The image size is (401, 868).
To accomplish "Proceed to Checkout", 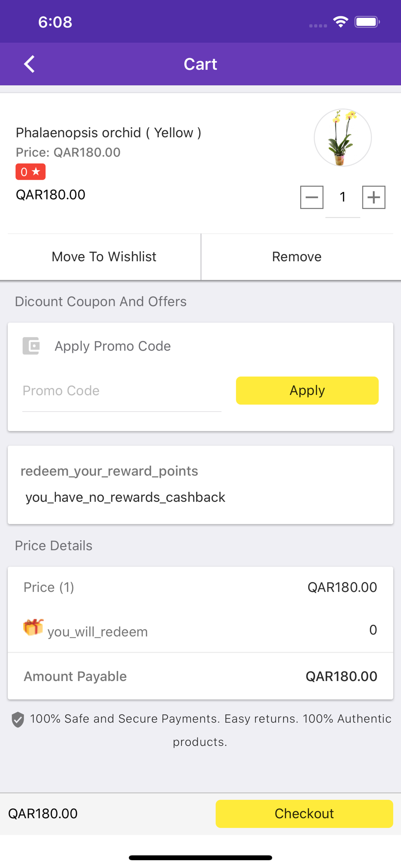I will click(x=304, y=814).
